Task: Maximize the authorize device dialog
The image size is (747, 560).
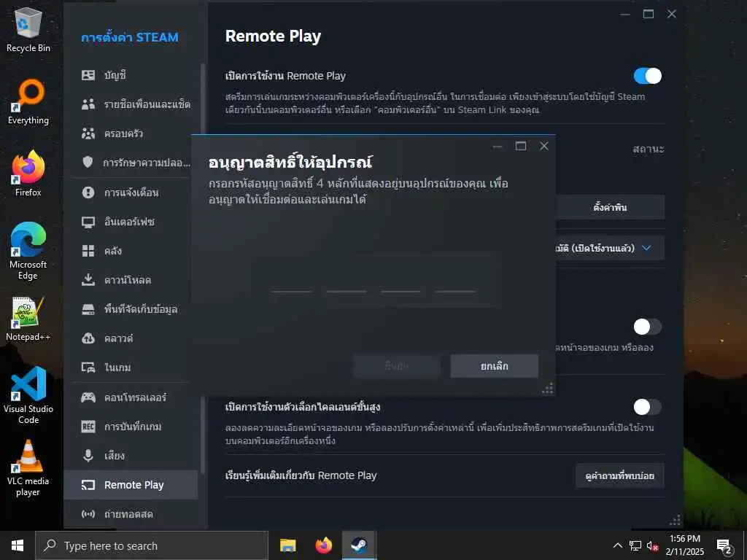Action: [x=521, y=146]
